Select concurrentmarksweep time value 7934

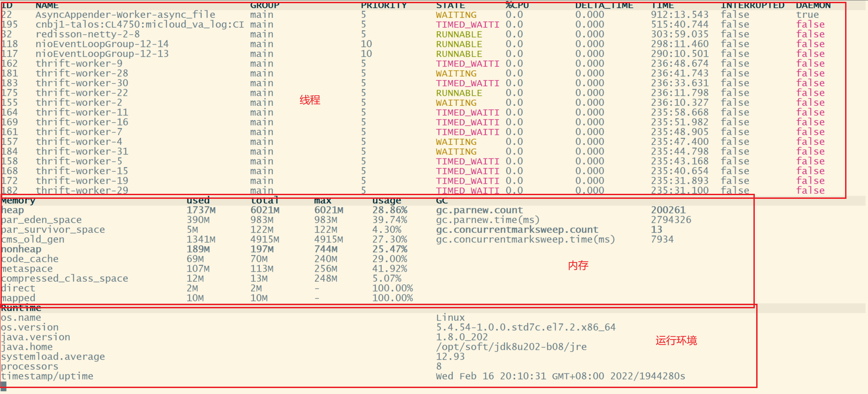[x=662, y=240]
